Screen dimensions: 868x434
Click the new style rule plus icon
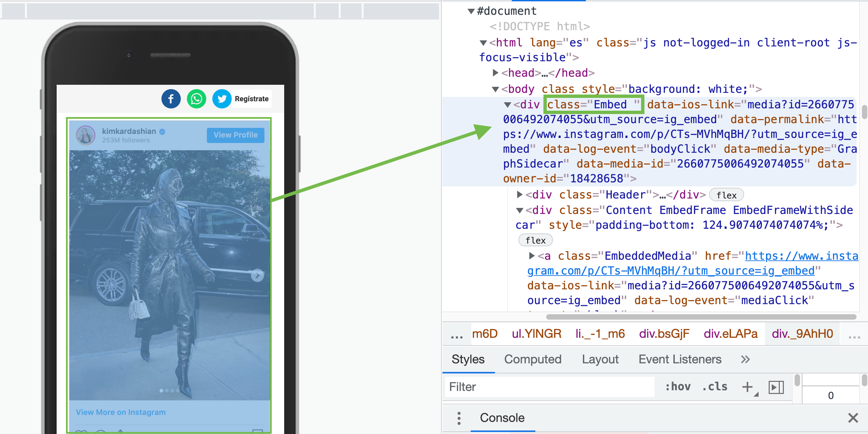click(x=747, y=387)
